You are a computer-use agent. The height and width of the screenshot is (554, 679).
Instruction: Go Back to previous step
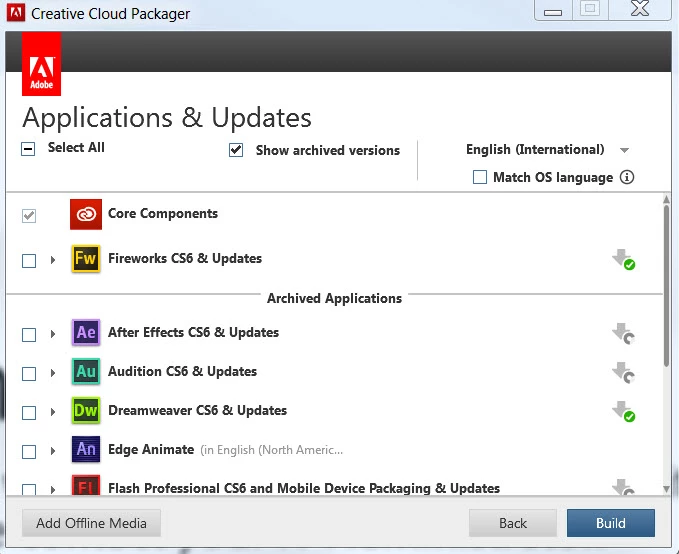[513, 523]
